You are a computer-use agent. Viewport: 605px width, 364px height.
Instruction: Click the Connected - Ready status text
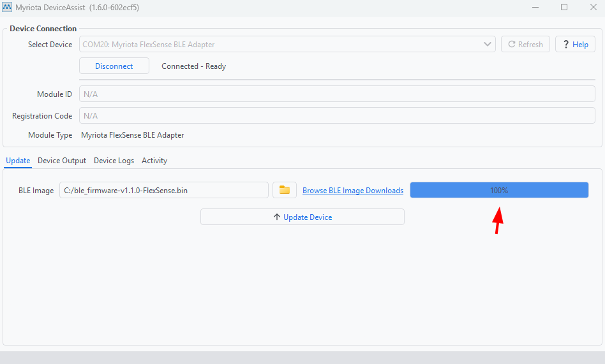coord(194,66)
